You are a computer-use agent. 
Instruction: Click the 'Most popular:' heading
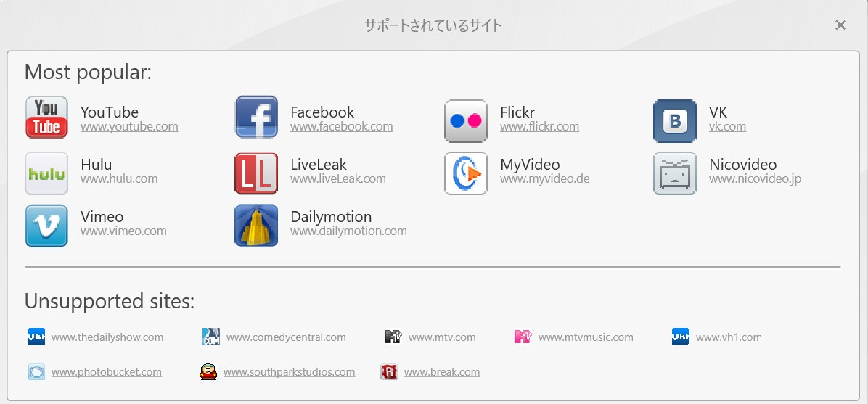(x=88, y=72)
